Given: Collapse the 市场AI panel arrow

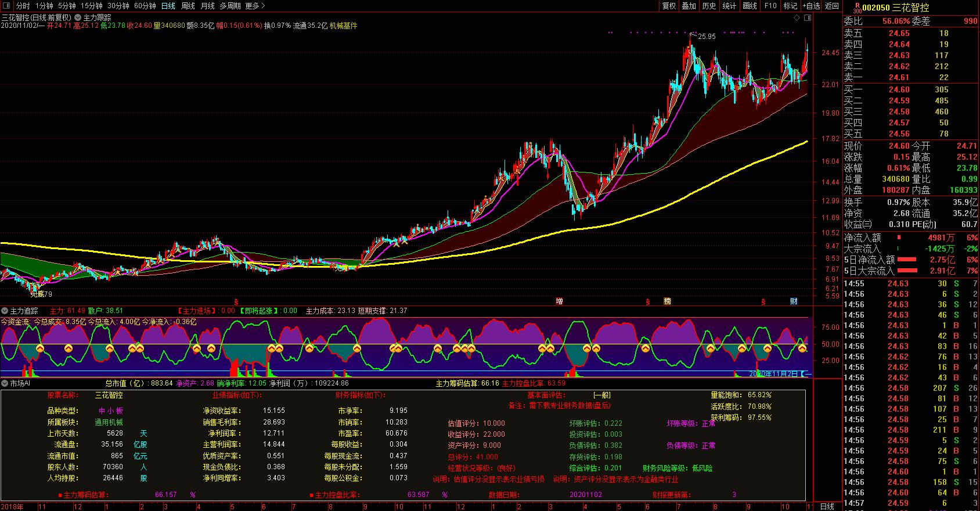Looking at the screenshot, I should (x=5, y=383).
